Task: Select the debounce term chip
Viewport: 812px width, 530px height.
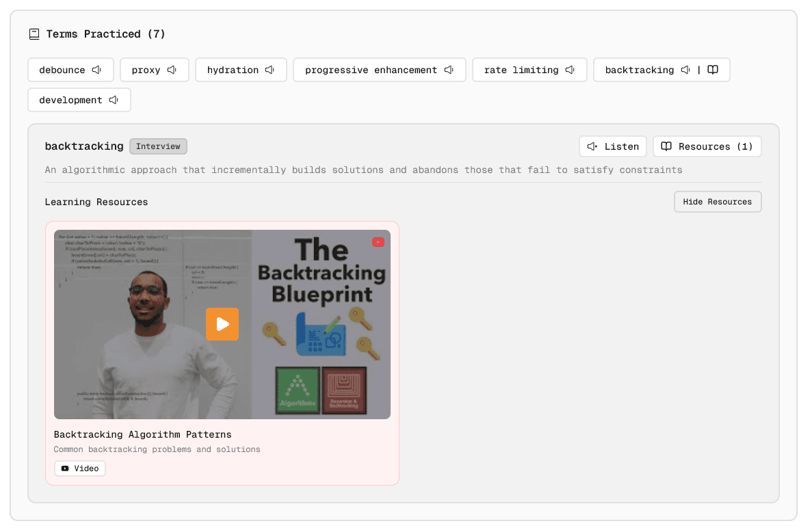Action: [x=70, y=70]
